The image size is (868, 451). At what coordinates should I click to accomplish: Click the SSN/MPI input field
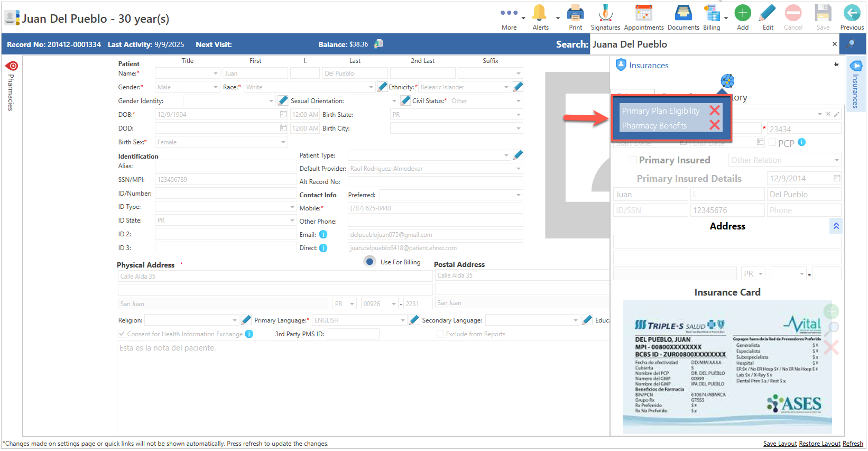point(225,179)
